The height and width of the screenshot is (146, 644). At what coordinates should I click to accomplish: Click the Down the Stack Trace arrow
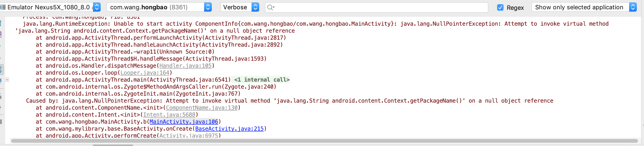[x=2, y=58]
